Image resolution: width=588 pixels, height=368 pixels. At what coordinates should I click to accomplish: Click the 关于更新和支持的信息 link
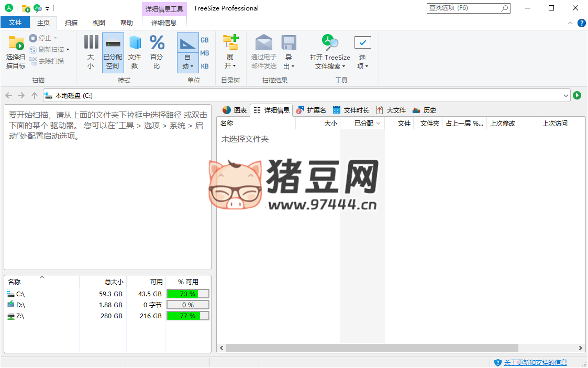535,362
